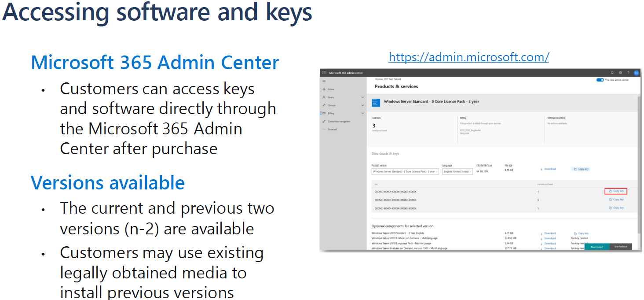Select Users in the sidebar
Viewport: 644px width, 300px height.
pyautogui.click(x=331, y=97)
